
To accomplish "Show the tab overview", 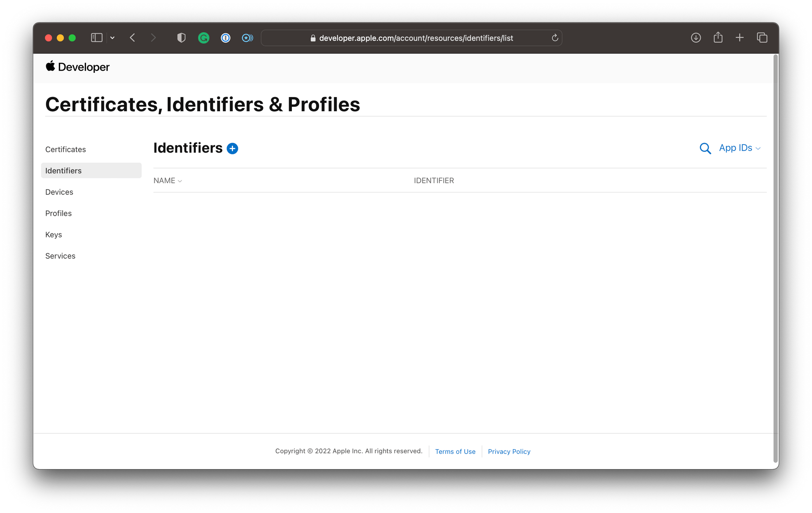I will click(762, 37).
